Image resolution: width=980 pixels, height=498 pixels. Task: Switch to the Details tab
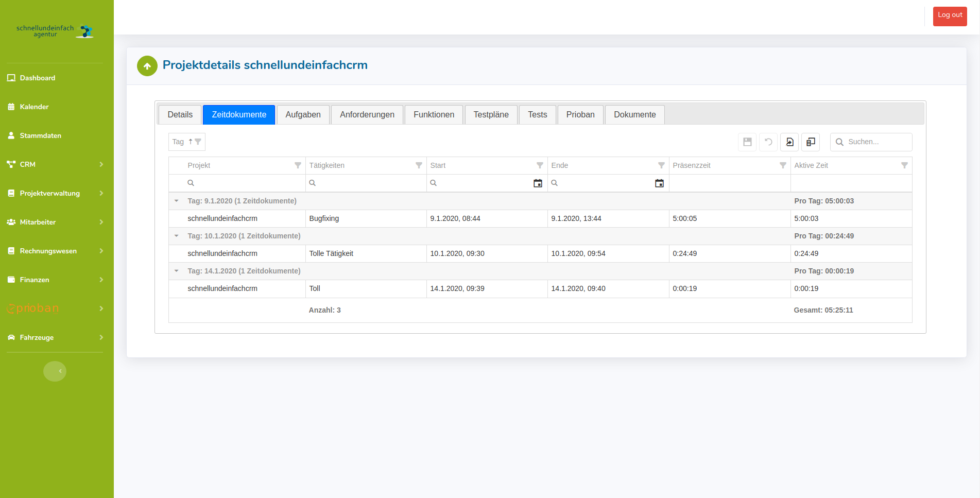pos(180,115)
